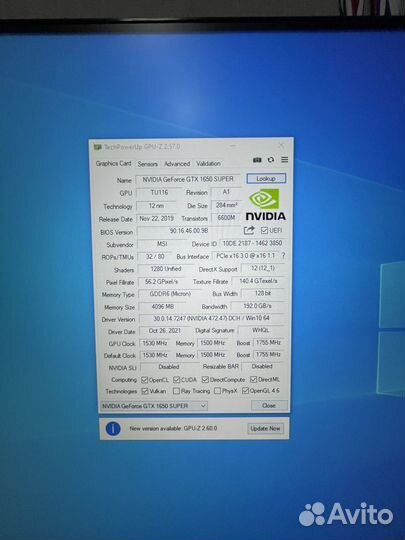Switch to the Sensors tab
Viewport: 405px width, 540px height.
coord(148,164)
